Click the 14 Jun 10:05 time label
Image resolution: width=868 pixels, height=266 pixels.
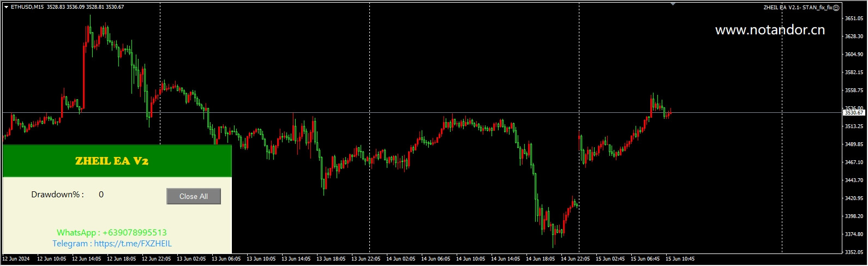pos(470,259)
